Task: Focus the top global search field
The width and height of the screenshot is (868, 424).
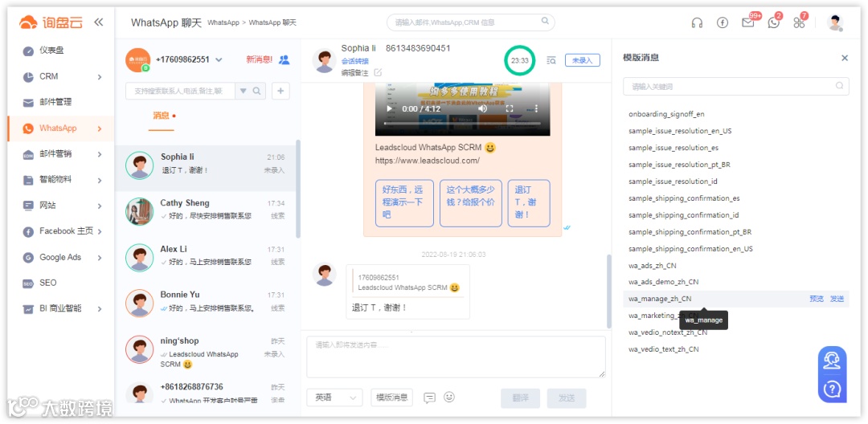Action: (470, 22)
